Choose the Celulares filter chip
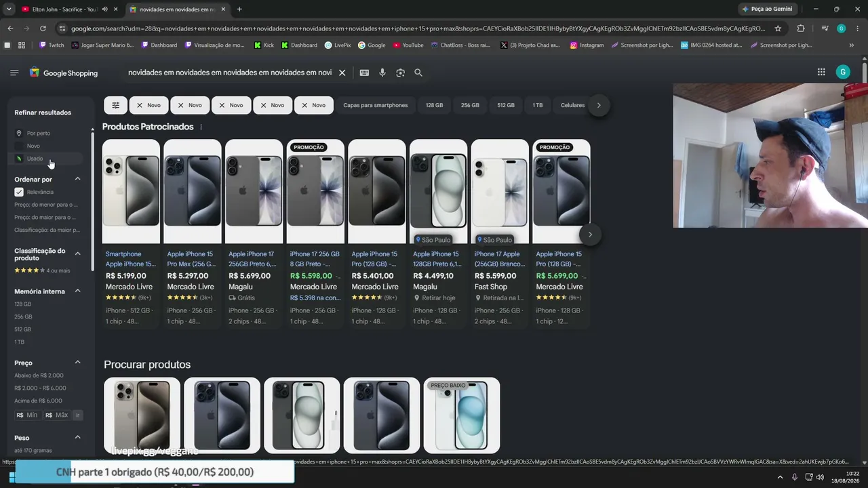The height and width of the screenshot is (488, 868). point(572,105)
